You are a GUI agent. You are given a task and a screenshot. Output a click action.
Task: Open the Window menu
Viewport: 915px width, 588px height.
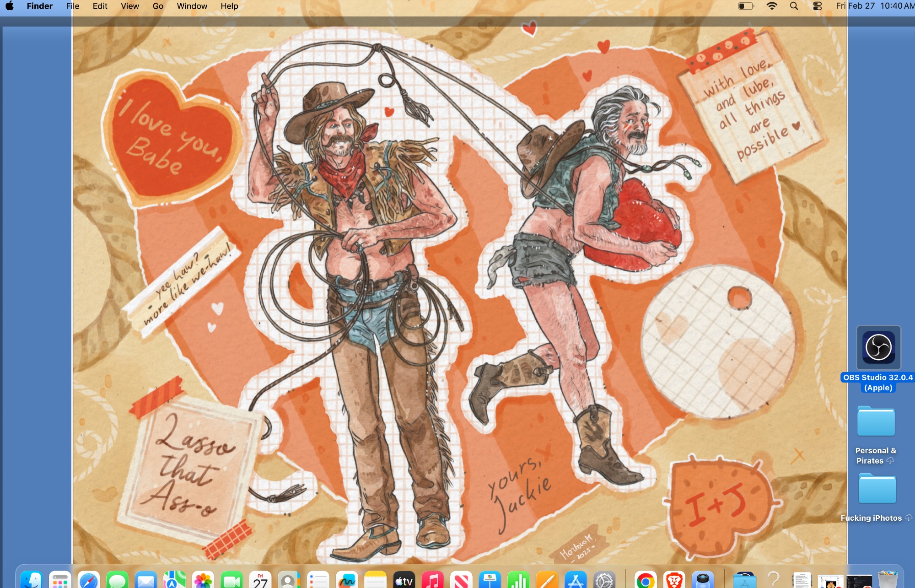[x=192, y=6]
